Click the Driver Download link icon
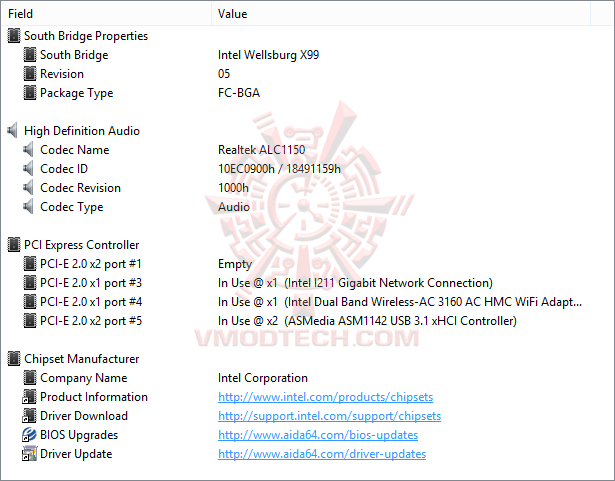 click(29, 416)
